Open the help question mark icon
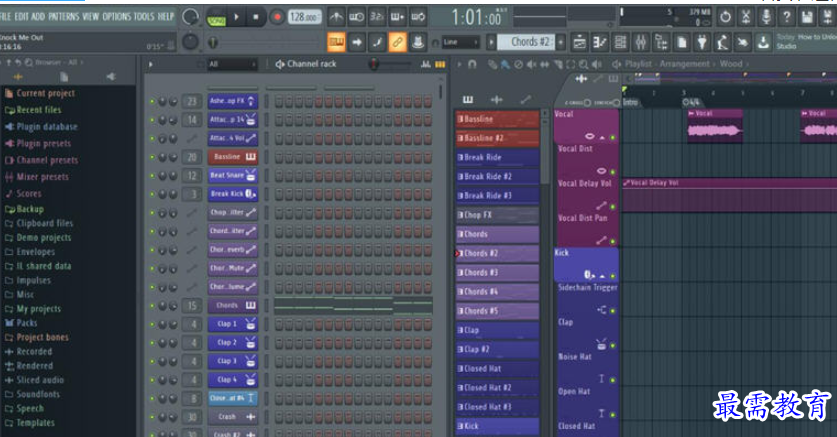This screenshot has height=437, width=837. (786, 17)
